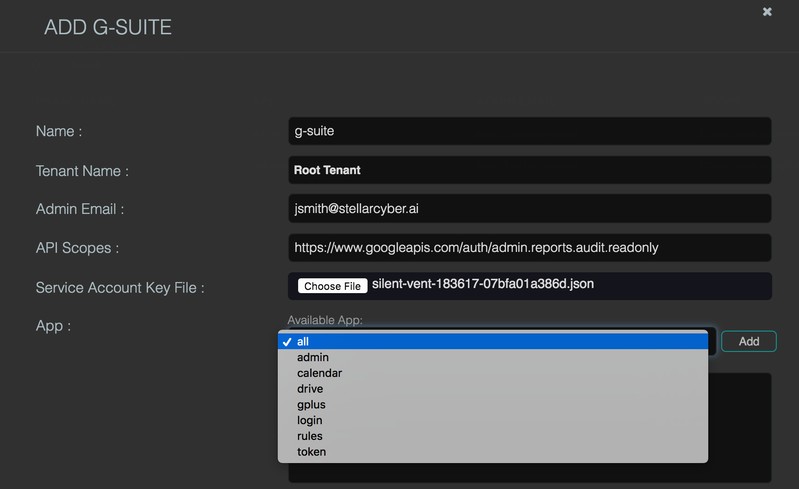
Task: Click the Admin Email field
Action: [529, 208]
